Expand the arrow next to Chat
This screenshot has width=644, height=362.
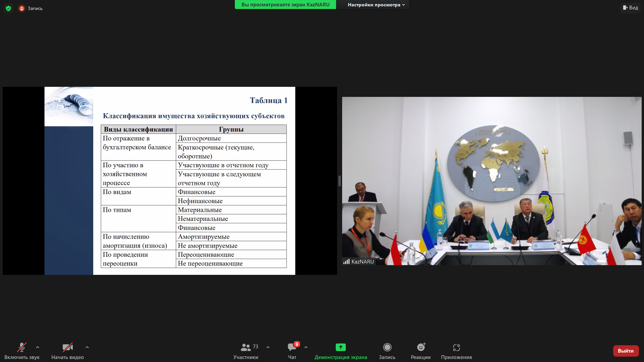pyautogui.click(x=306, y=347)
